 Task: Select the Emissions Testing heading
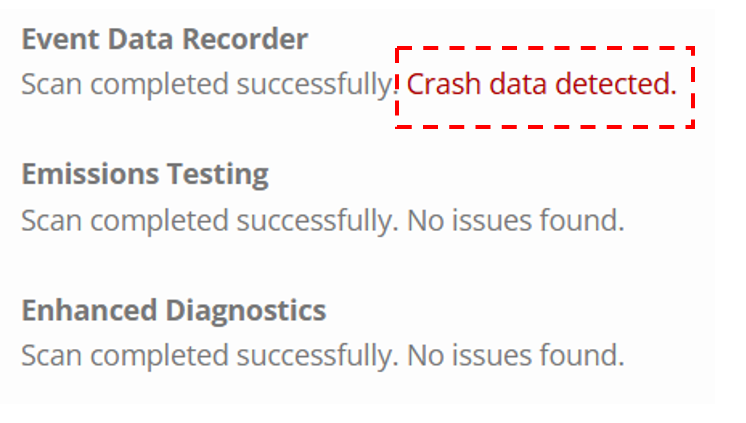(145, 175)
